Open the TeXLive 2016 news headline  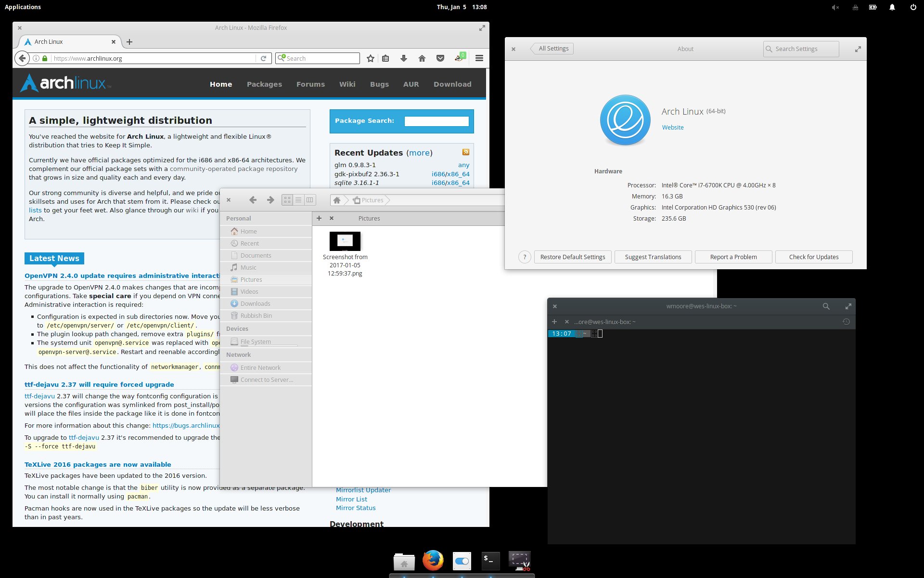98,465
